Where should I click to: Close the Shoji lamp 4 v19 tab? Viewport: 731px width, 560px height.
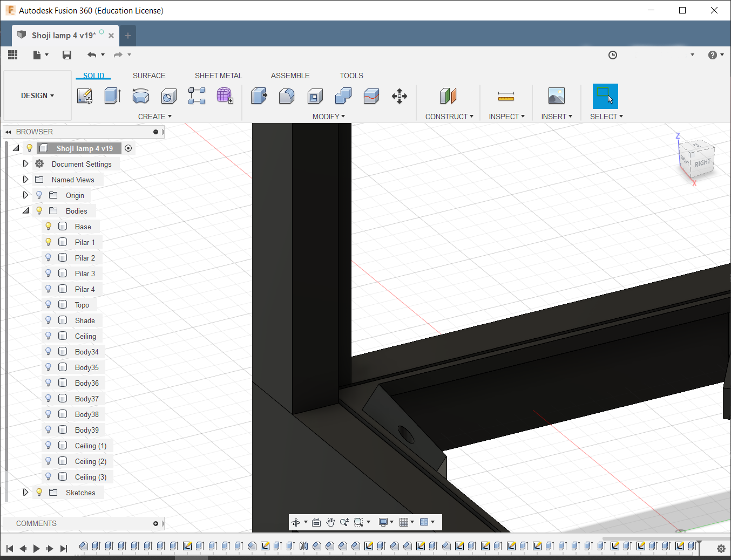tap(111, 36)
